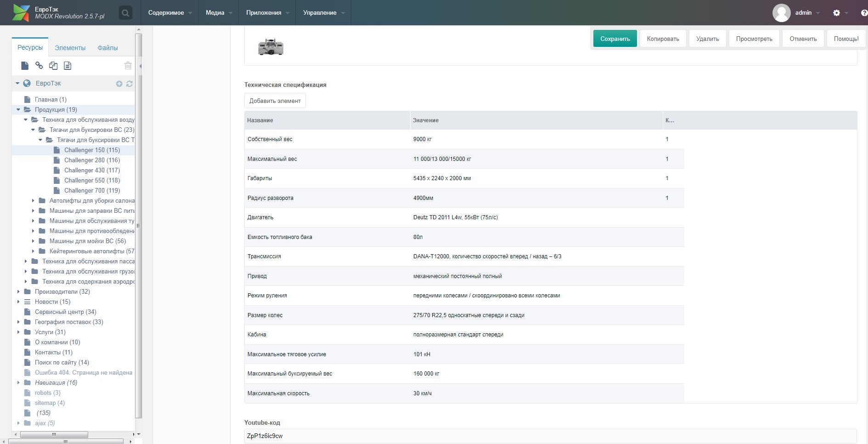Screen dimensions: 868x444
Task: Sort by Название column header
Action: tap(327, 120)
